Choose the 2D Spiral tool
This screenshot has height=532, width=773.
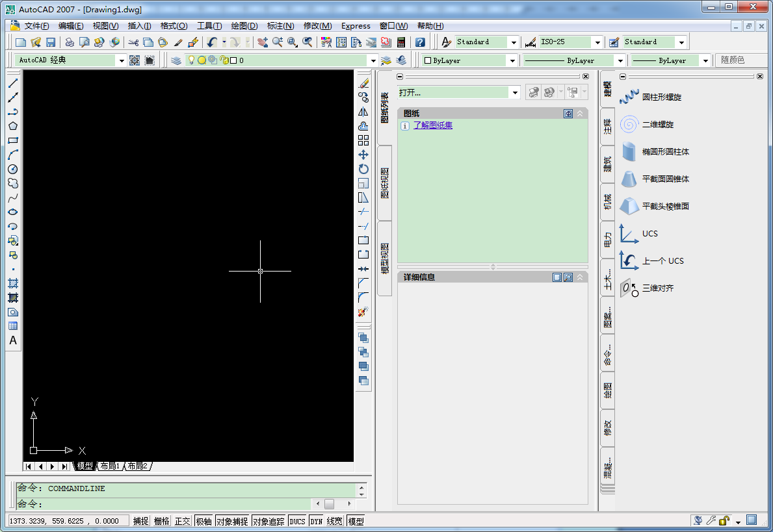pyautogui.click(x=647, y=125)
